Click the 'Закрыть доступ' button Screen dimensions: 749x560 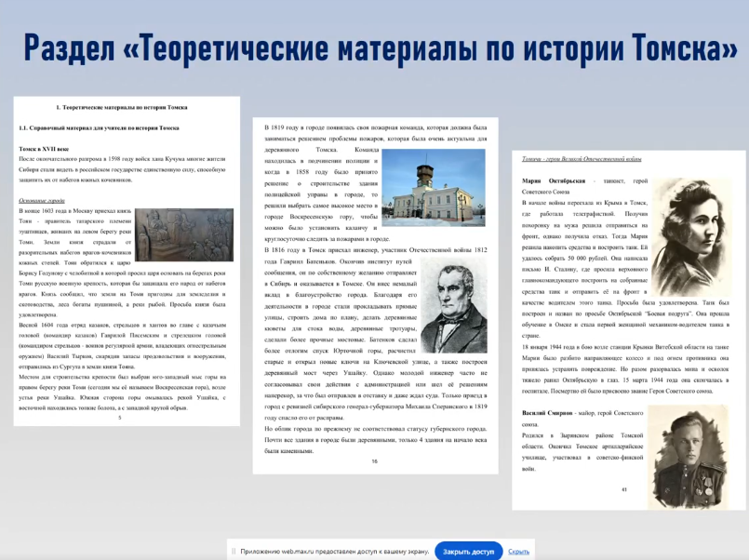468,552
